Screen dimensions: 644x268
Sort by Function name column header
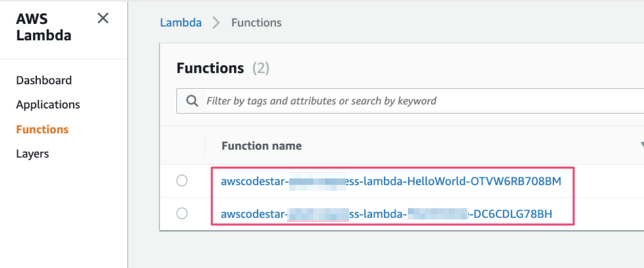point(262,145)
